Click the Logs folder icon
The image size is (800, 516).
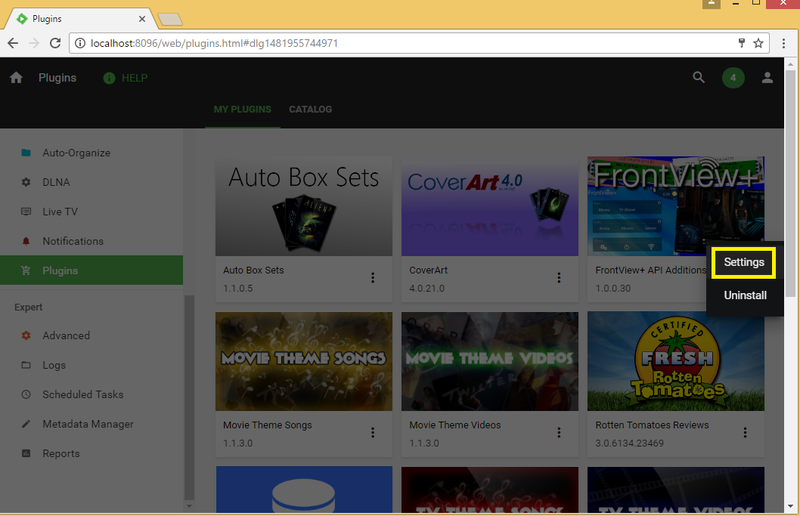pos(26,365)
